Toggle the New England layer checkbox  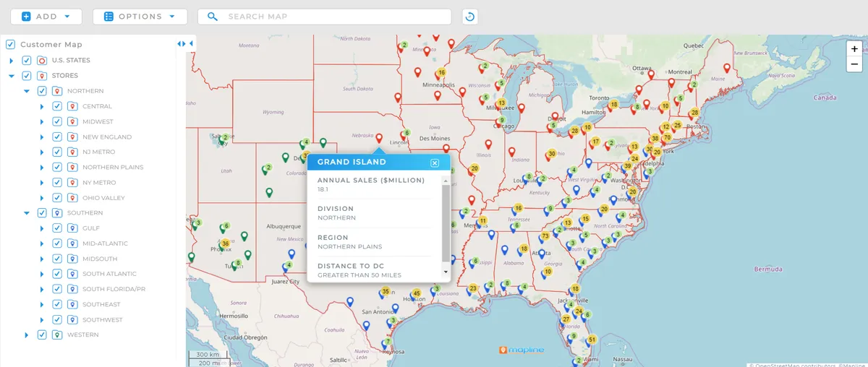(x=57, y=137)
